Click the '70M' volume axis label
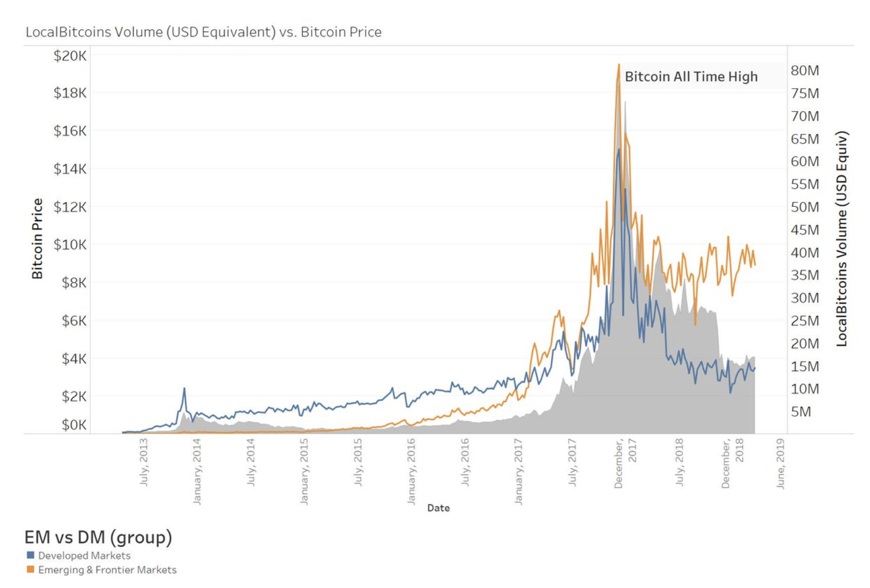The width and height of the screenshot is (870, 588). [805, 116]
